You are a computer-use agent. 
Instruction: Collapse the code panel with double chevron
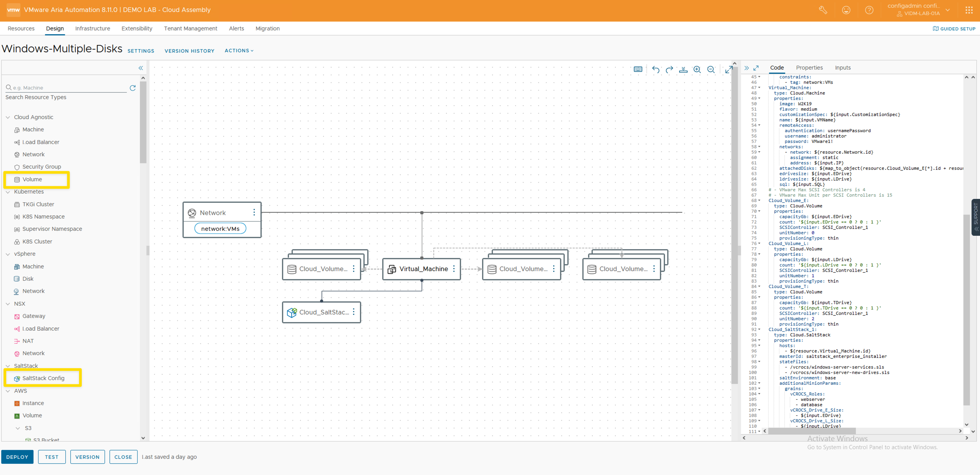pyautogui.click(x=746, y=68)
